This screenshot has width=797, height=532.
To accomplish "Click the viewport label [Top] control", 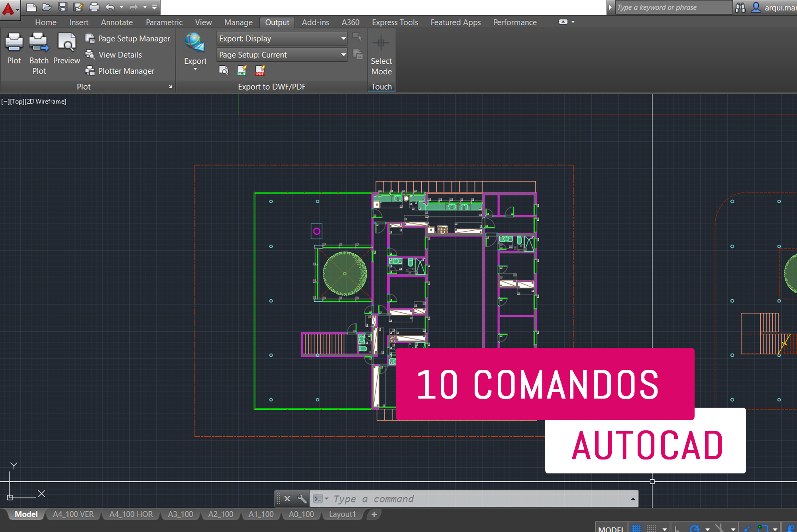I will point(17,101).
